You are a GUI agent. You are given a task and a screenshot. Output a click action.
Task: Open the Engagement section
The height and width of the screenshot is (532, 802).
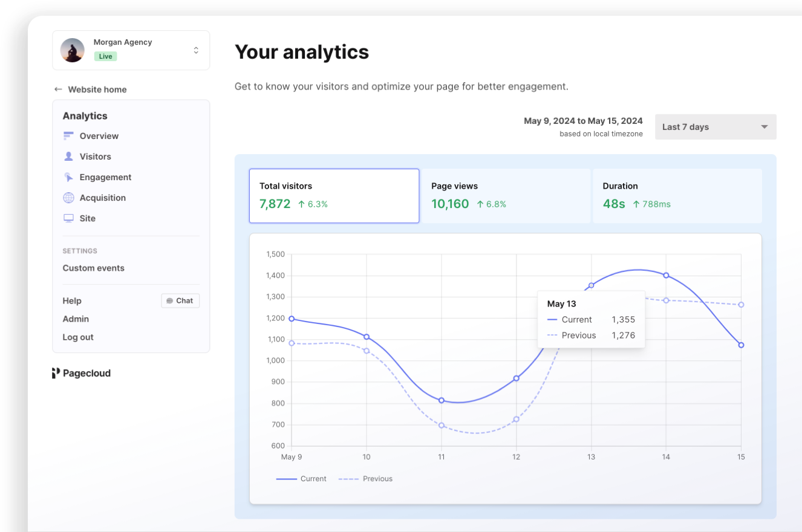pyautogui.click(x=106, y=177)
